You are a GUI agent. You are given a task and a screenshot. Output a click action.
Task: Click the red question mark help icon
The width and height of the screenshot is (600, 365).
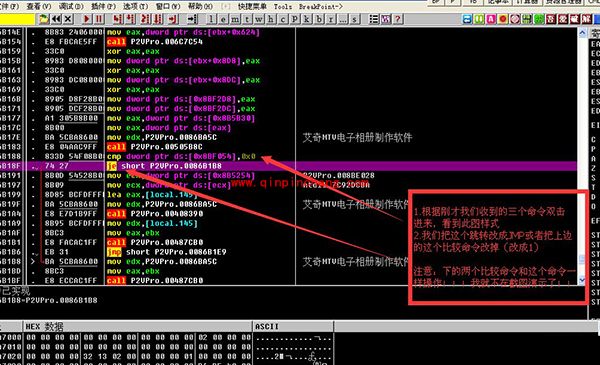(x=398, y=19)
